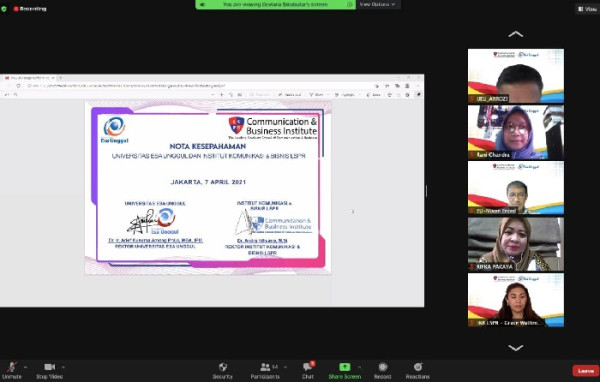Expand arrow next to Participants
The image size is (600, 382).
click(x=285, y=367)
